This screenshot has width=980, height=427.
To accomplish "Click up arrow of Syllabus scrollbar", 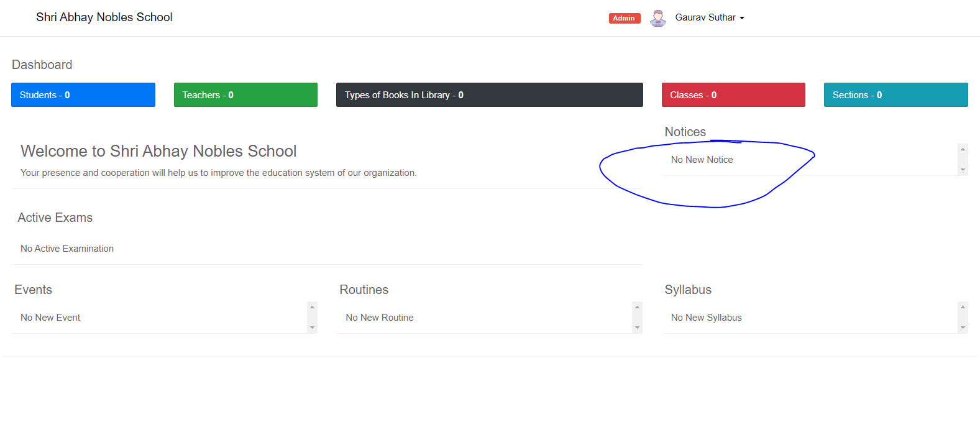I will (963, 307).
